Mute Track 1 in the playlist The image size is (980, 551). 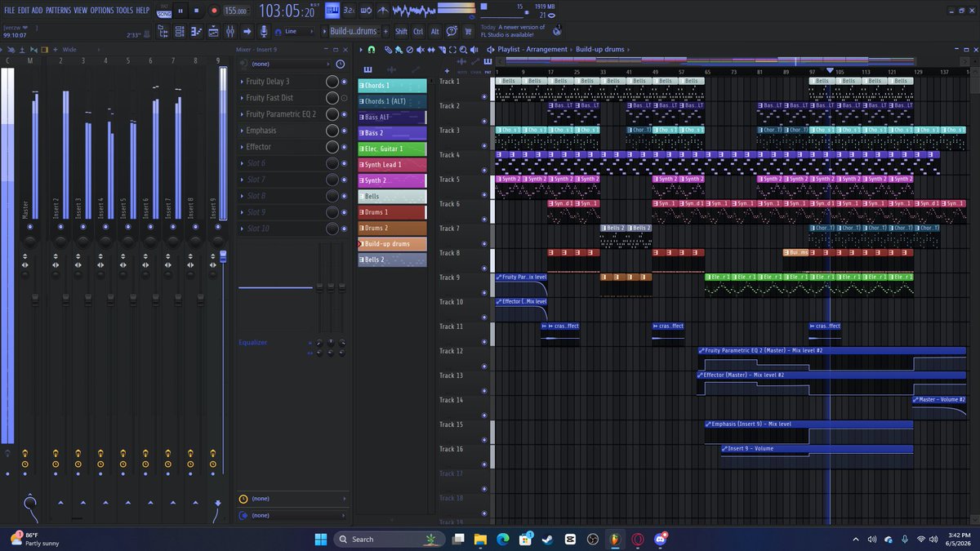[484, 96]
